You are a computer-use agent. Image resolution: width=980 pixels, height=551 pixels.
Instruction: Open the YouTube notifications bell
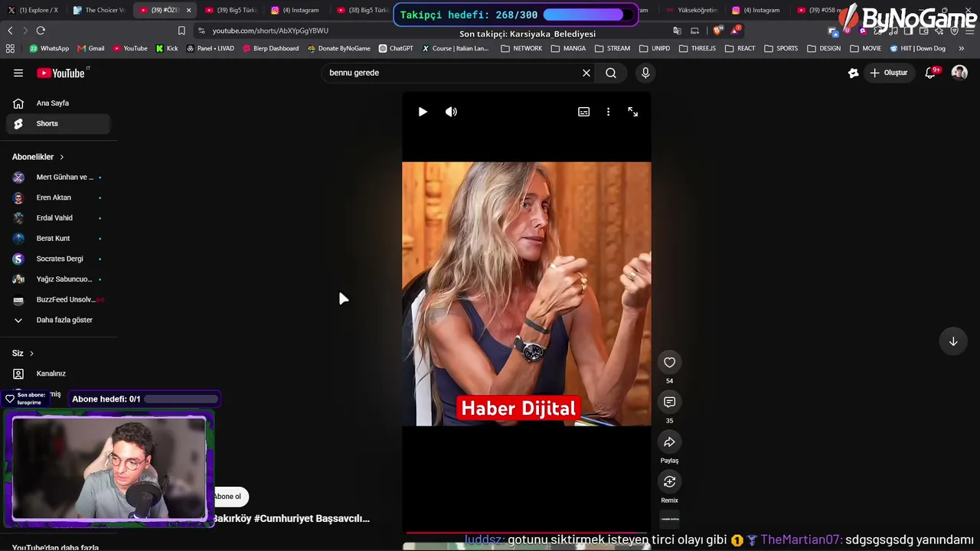click(931, 73)
